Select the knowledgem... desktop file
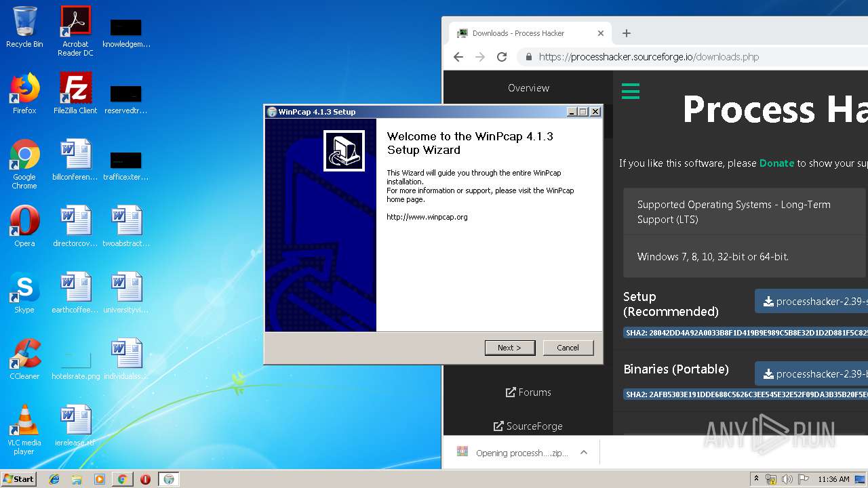The width and height of the screenshot is (868, 488). click(x=126, y=32)
